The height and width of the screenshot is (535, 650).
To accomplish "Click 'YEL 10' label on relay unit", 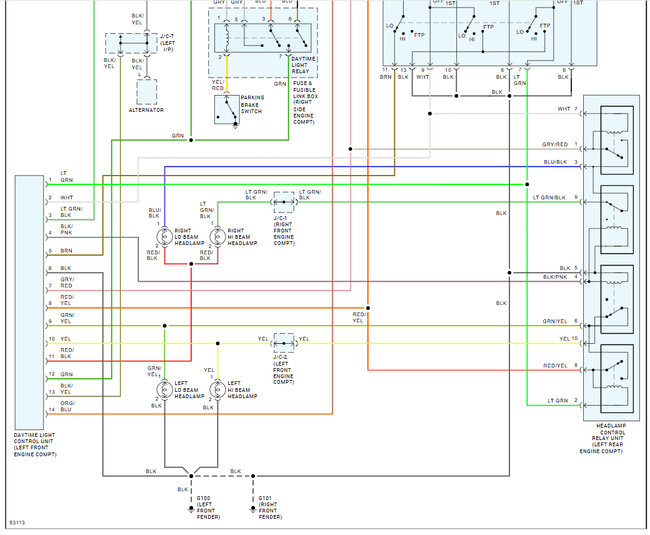I will pos(568,339).
